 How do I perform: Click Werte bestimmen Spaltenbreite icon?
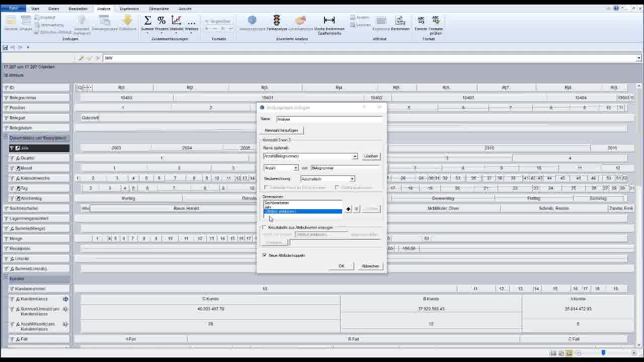329,20
